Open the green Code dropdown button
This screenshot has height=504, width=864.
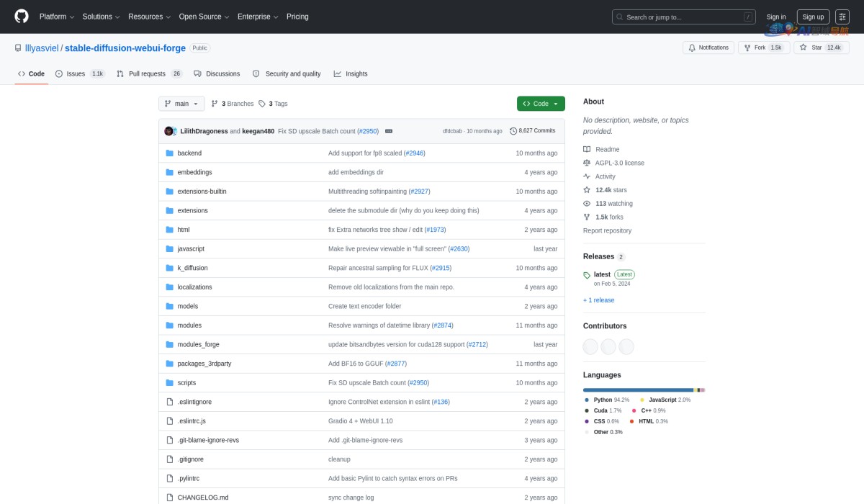tap(540, 104)
